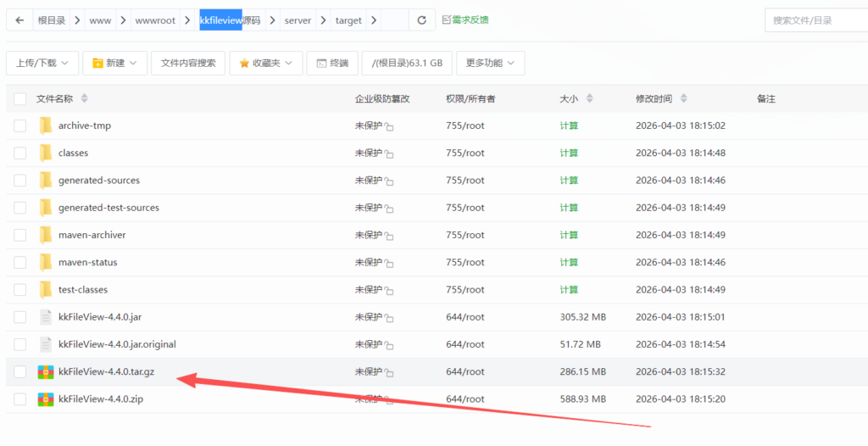The height and width of the screenshot is (446, 868).
Task: Click 计算 size link for generated-test-sources
Action: click(569, 208)
